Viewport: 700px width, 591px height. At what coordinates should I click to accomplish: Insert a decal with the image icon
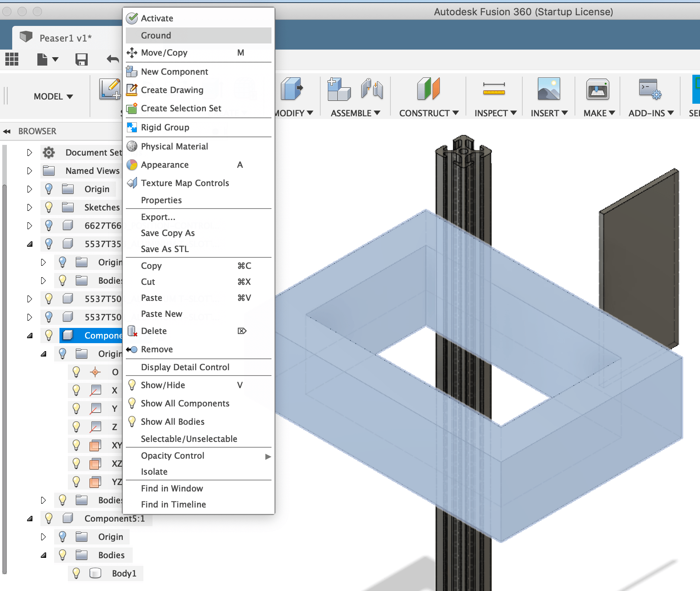point(549,89)
